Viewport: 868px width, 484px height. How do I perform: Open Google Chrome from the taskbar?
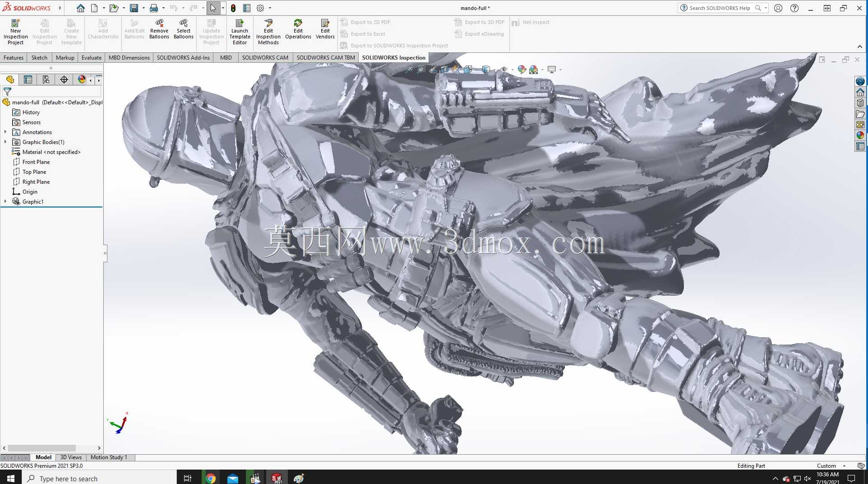tap(210, 479)
